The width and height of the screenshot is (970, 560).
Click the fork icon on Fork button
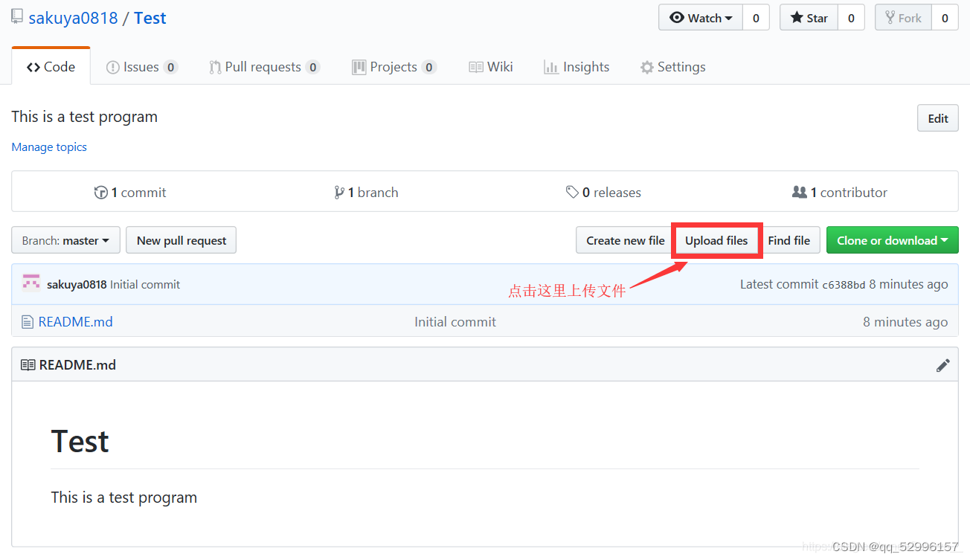pyautogui.click(x=889, y=18)
